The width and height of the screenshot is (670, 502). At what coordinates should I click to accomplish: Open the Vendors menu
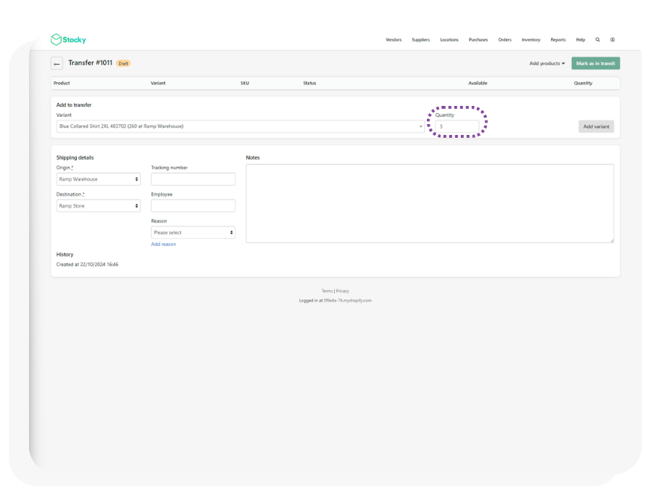click(x=393, y=40)
